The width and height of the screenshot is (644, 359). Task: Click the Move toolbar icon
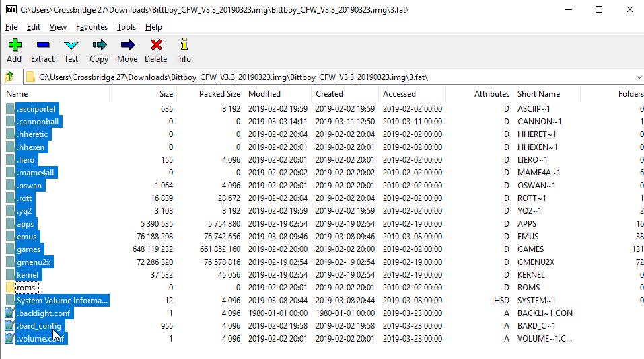(x=128, y=45)
